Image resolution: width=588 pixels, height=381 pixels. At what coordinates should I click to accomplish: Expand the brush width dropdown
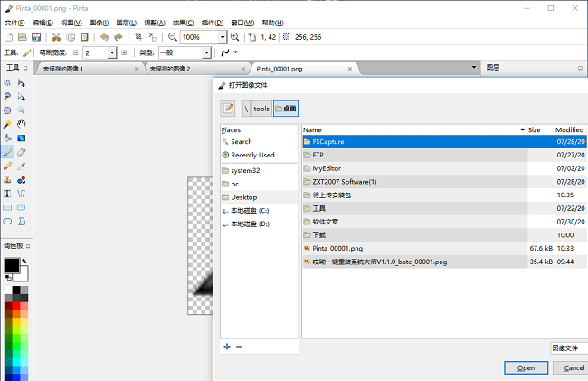[112, 53]
